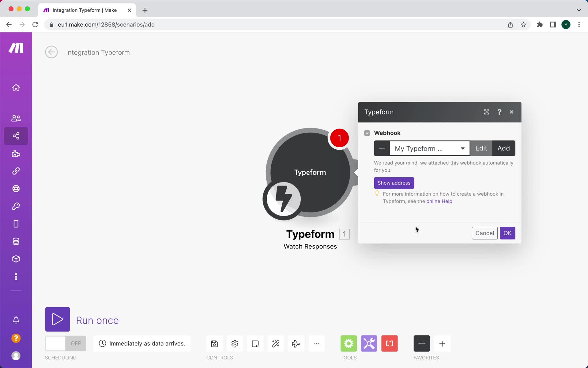This screenshot has width=588, height=368.
Task: Click the more options ellipsis menu
Action: 316,343
